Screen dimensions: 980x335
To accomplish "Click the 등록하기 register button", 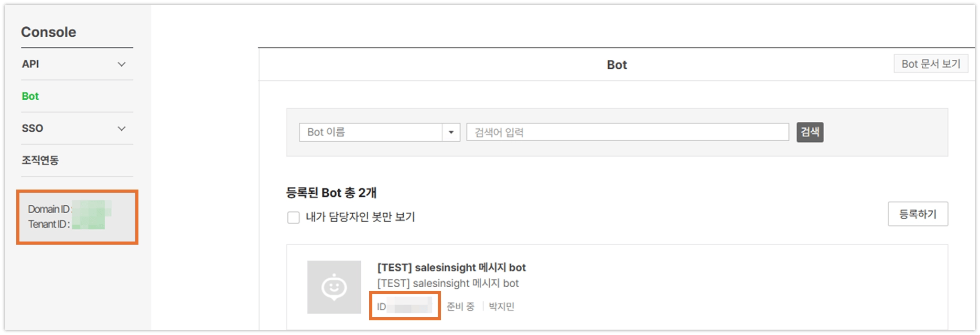I will (918, 214).
